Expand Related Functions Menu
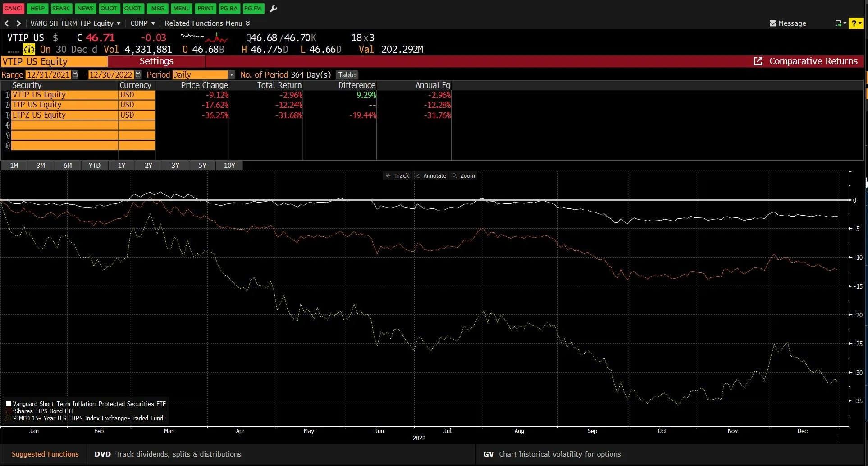Image resolution: width=868 pixels, height=466 pixels. pos(207,23)
